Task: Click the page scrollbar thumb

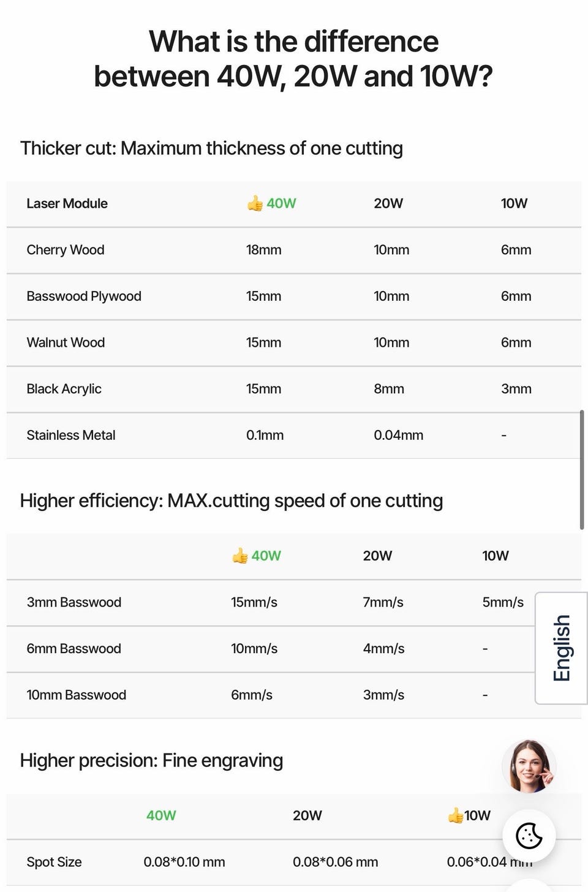Action: 581,470
